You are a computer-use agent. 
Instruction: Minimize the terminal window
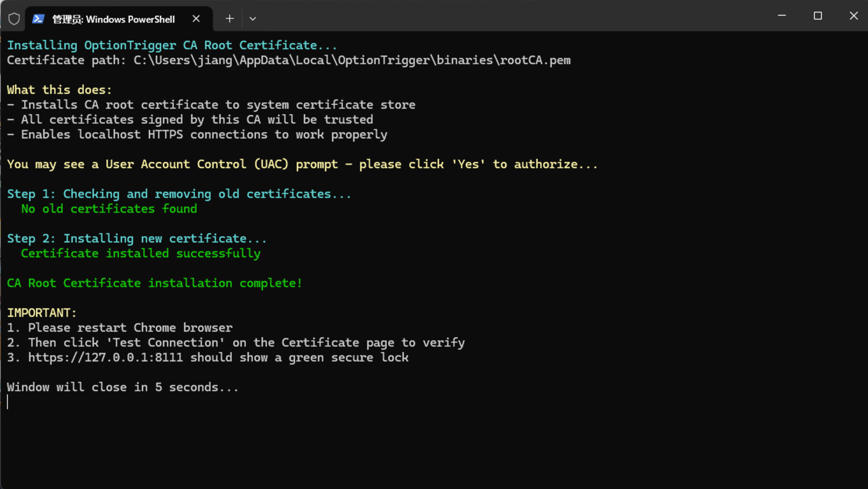click(x=782, y=16)
